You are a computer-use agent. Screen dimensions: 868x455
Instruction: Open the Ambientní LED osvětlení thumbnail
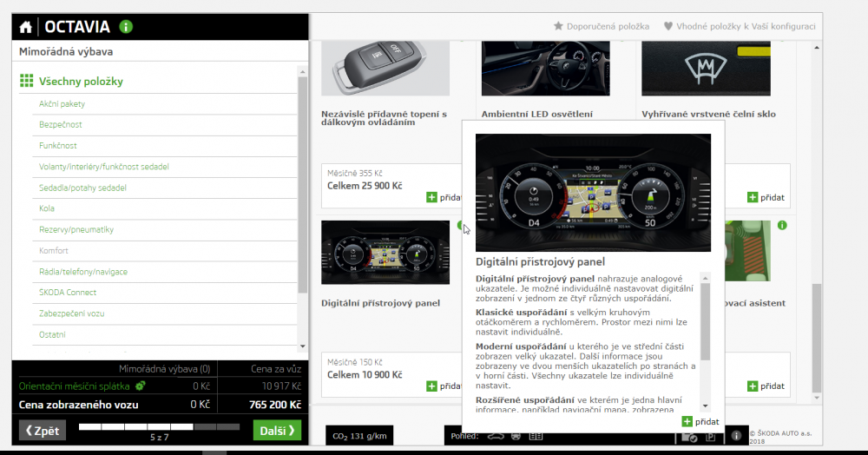click(x=545, y=68)
